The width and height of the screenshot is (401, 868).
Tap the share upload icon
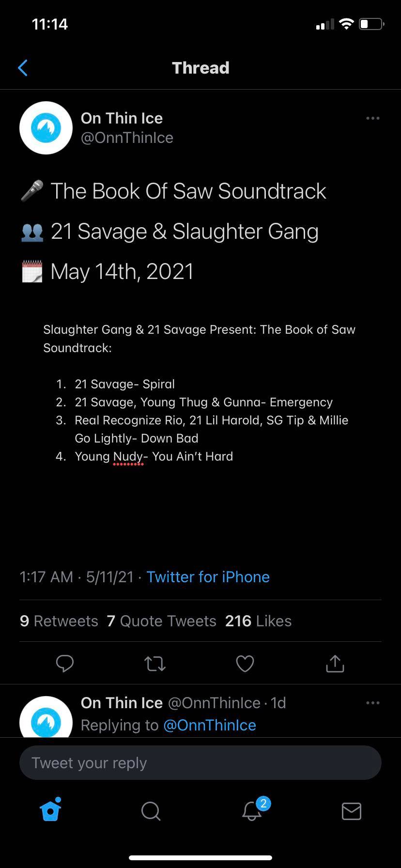pos(335,663)
